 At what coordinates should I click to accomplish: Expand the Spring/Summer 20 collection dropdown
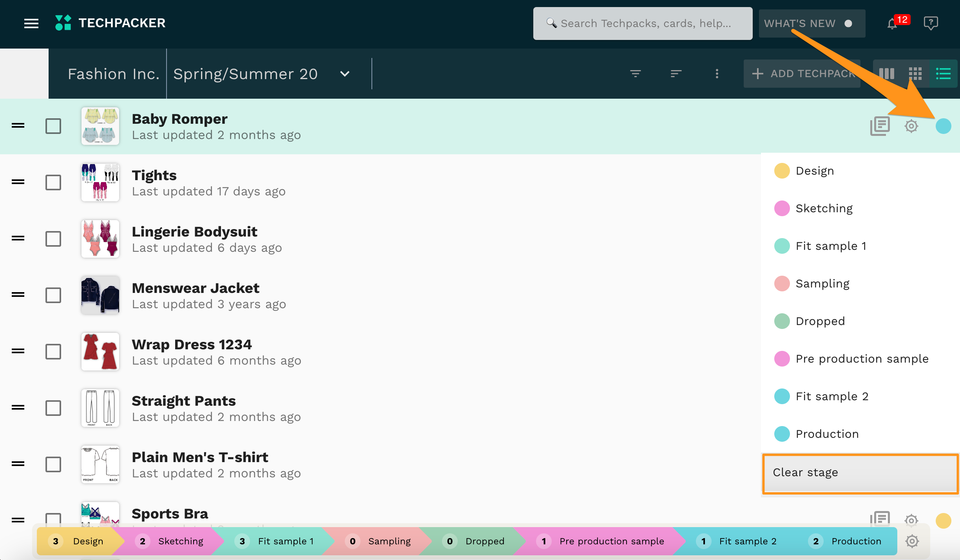point(345,74)
